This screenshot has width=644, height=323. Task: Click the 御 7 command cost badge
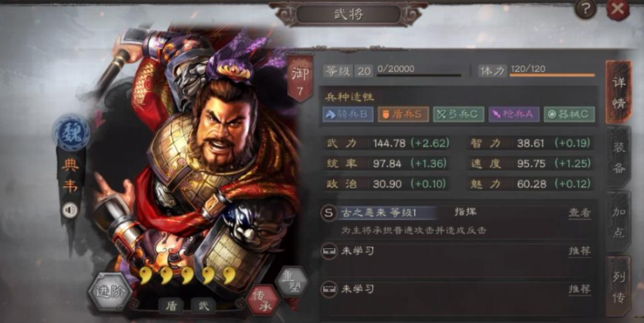pyautogui.click(x=300, y=78)
